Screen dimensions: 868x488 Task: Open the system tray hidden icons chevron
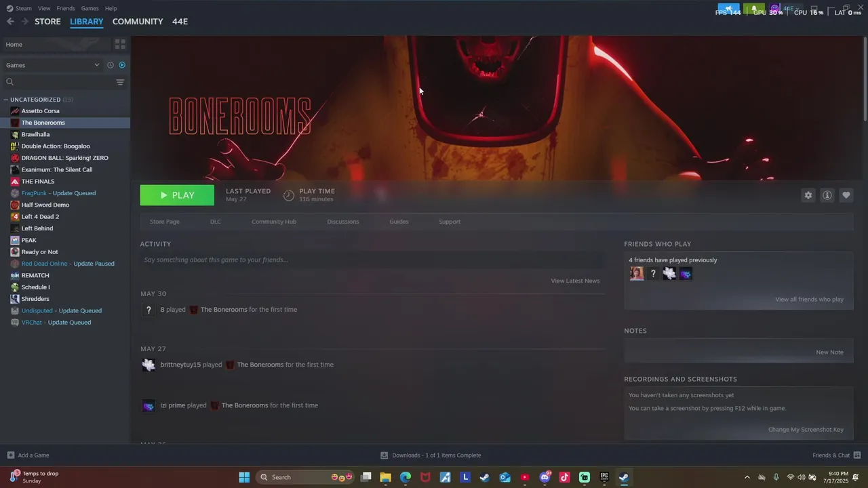coord(747,477)
